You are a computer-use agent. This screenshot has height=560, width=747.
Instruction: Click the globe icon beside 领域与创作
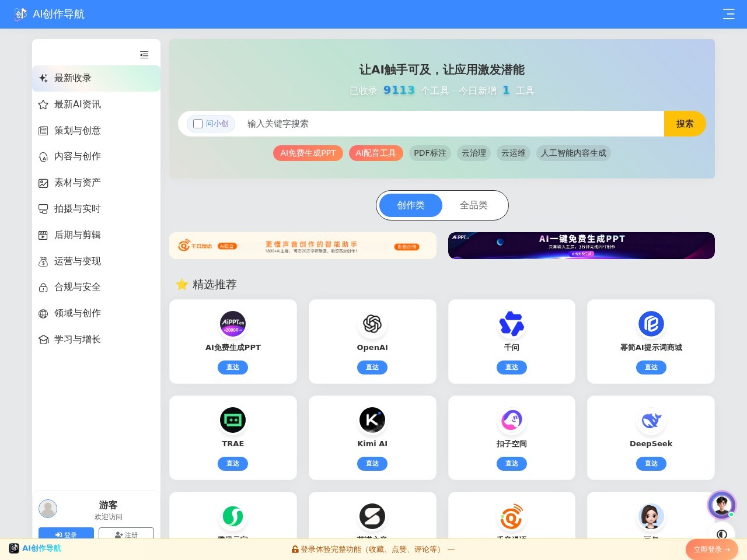point(43,313)
